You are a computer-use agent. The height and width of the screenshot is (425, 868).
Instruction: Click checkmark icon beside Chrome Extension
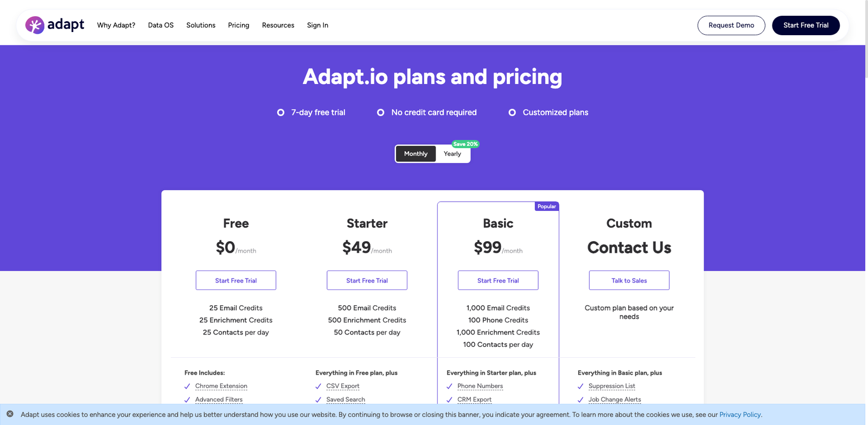pyautogui.click(x=187, y=387)
